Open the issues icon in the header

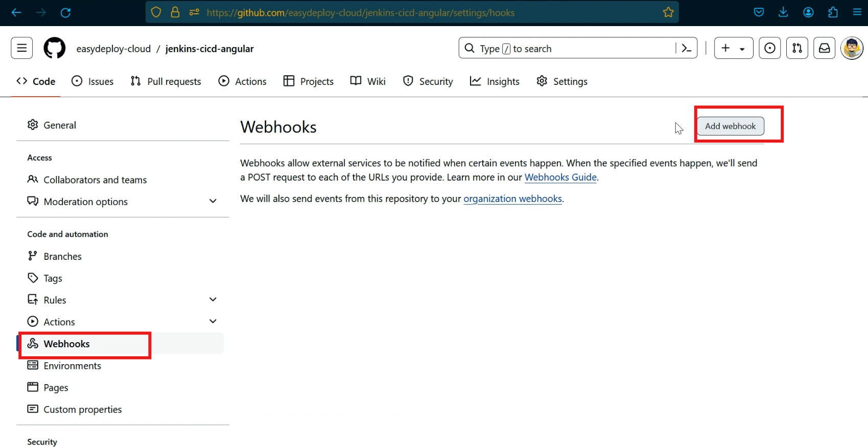770,48
